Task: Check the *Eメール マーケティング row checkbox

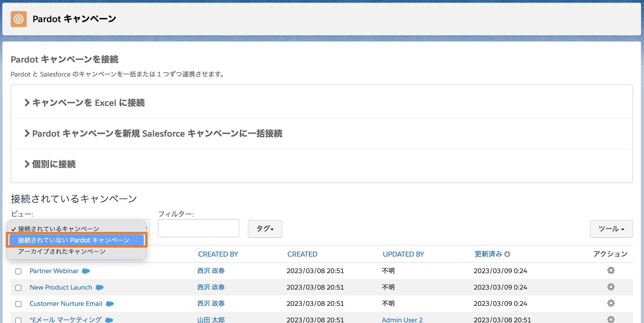Action: point(19,320)
